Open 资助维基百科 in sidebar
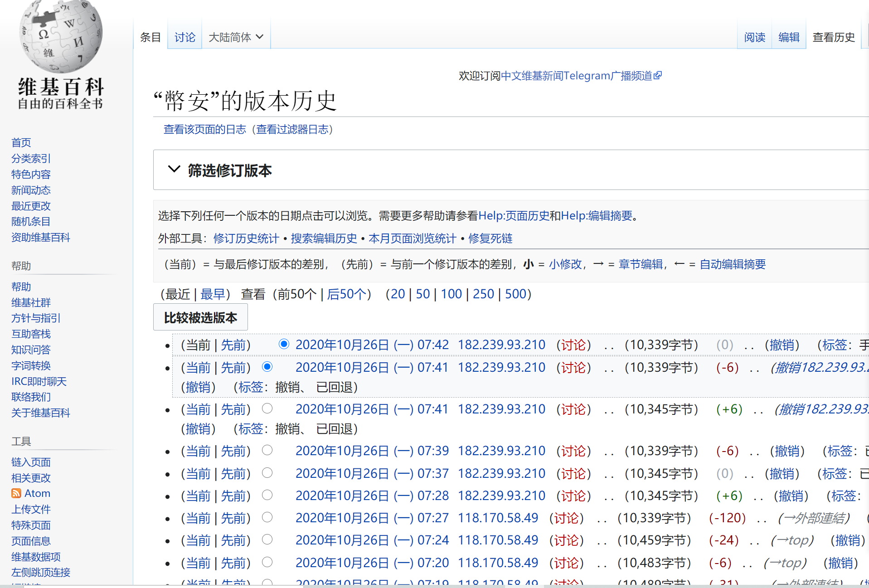The width and height of the screenshot is (869, 588). coord(41,237)
